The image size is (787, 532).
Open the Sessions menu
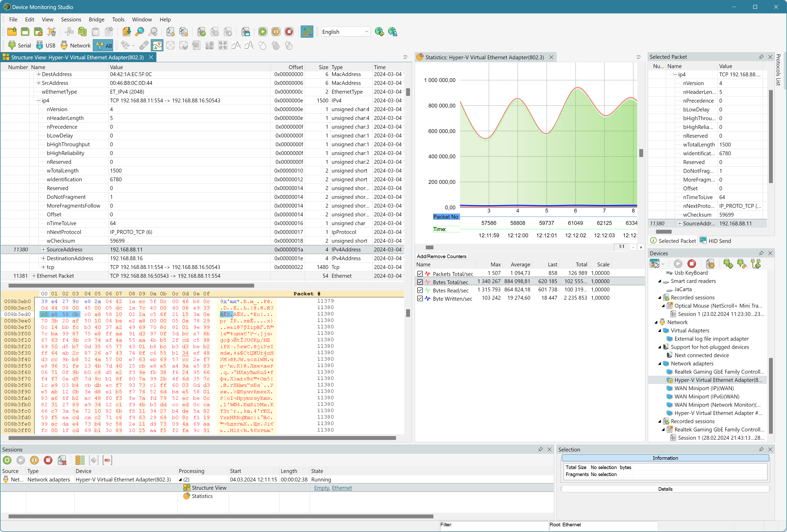(71, 19)
